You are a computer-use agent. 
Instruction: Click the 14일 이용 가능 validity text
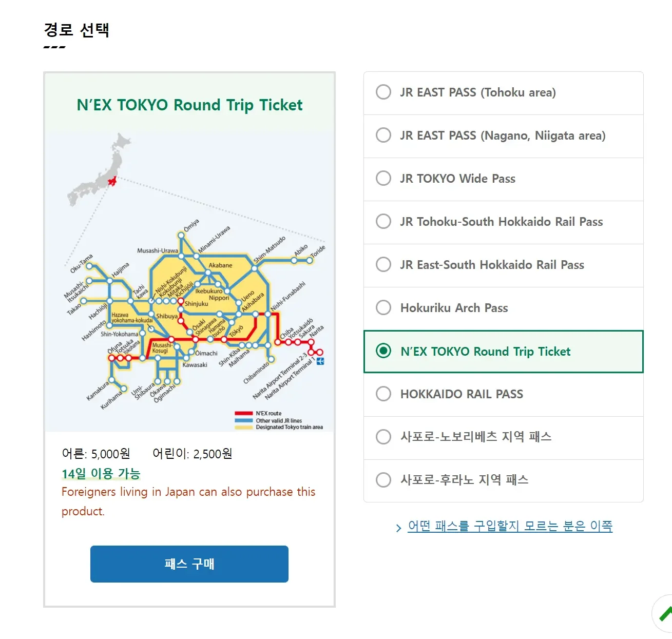pyautogui.click(x=101, y=473)
